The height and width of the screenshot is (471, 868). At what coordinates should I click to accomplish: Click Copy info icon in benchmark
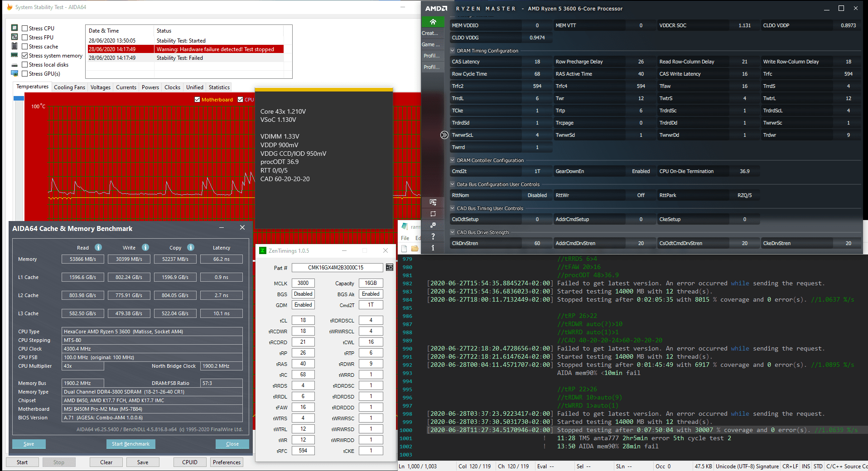click(191, 247)
